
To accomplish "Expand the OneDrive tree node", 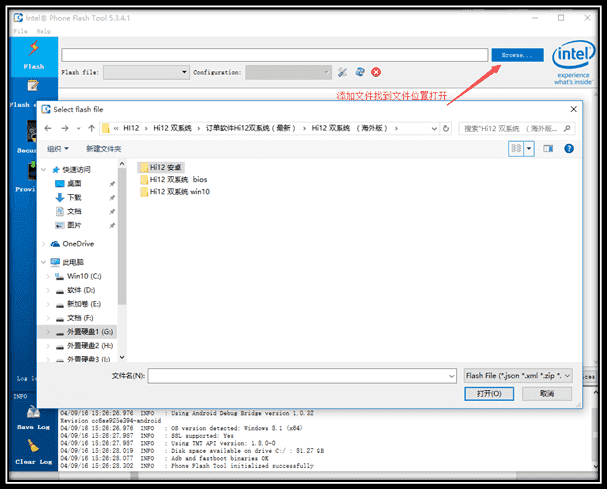I will pyautogui.click(x=43, y=244).
